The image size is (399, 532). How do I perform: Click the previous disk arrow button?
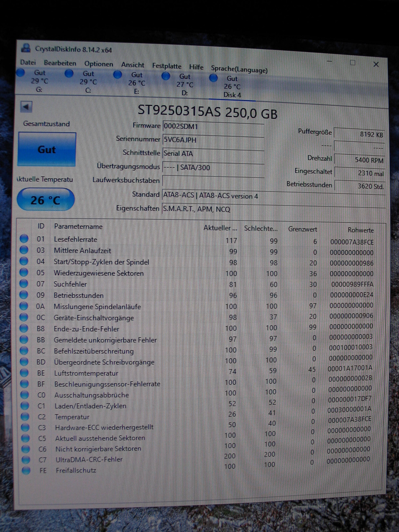pos(26,107)
